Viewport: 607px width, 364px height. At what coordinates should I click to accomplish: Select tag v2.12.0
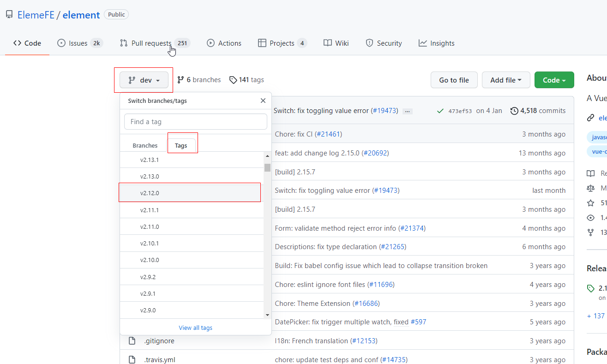point(192,193)
